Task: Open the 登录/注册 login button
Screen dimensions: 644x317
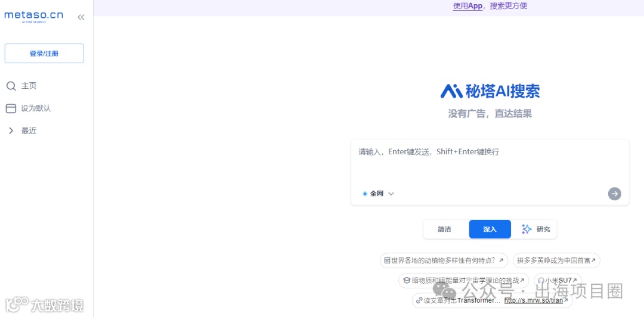Action: coord(44,54)
